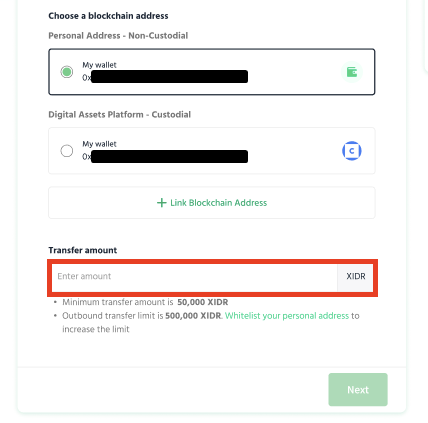Click Digital Assets Platform - Custodial label
428x423 pixels.
pos(120,115)
